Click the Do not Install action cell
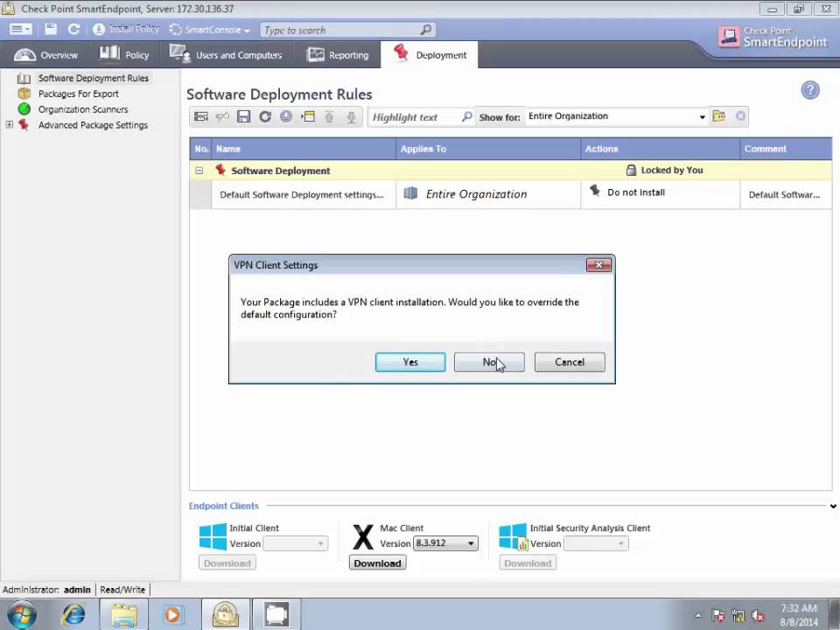Image resolution: width=840 pixels, height=630 pixels. point(660,194)
